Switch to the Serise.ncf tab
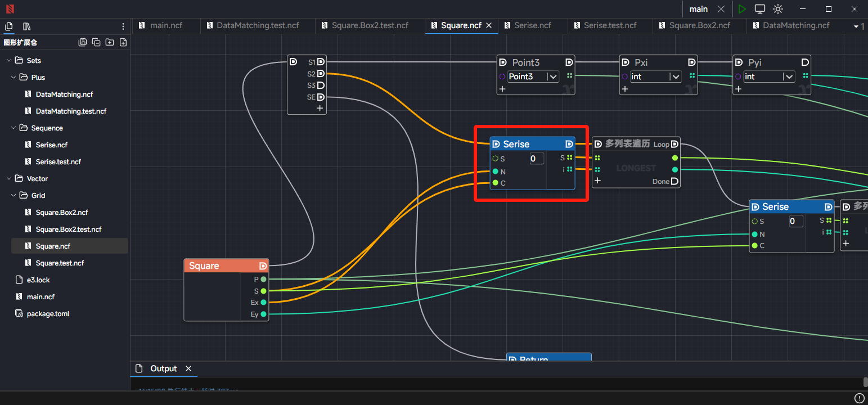This screenshot has width=868, height=405. pos(532,25)
